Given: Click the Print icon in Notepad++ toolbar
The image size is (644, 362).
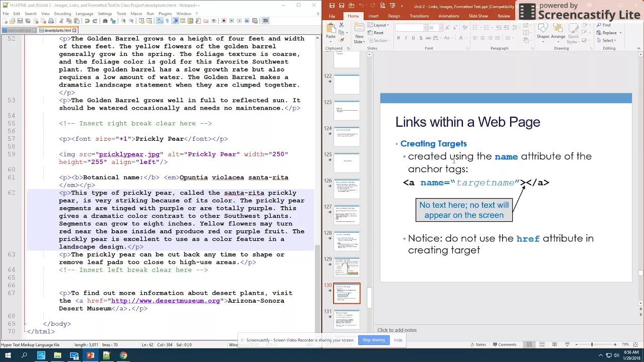Looking at the screenshot, I should pyautogui.click(x=51, y=21).
